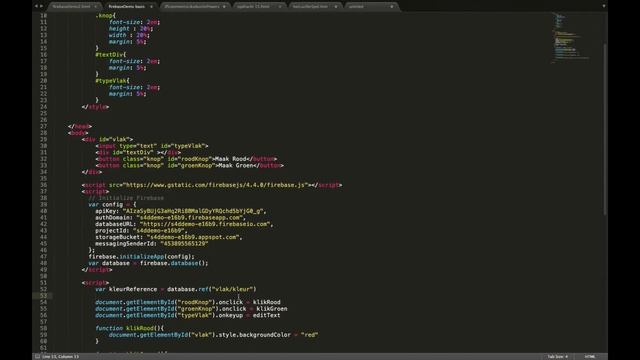This screenshot has height=360, width=640.
Task: Click the "Initialize Firebase" comment
Action: pos(126,198)
